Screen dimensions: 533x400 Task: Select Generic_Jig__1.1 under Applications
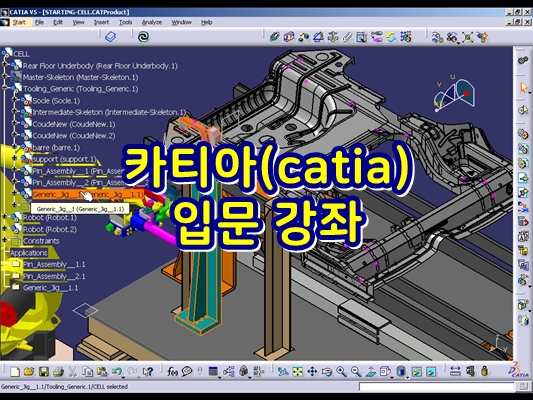(50, 288)
